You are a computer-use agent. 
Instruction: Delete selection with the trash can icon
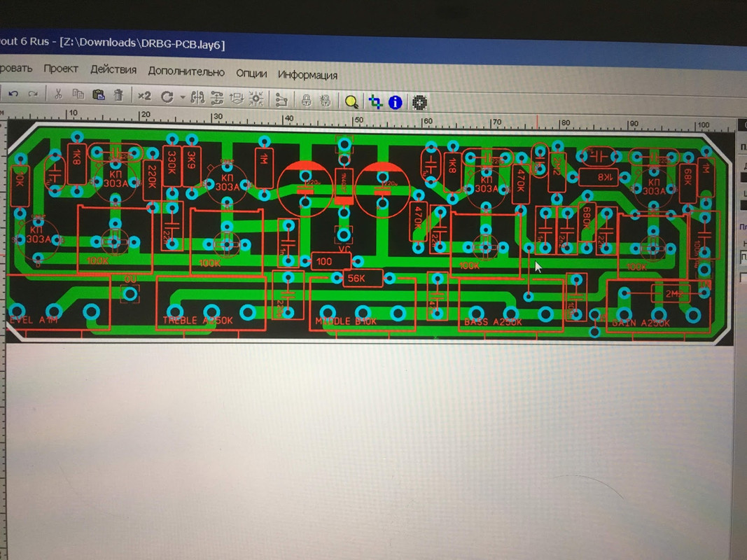point(118,95)
